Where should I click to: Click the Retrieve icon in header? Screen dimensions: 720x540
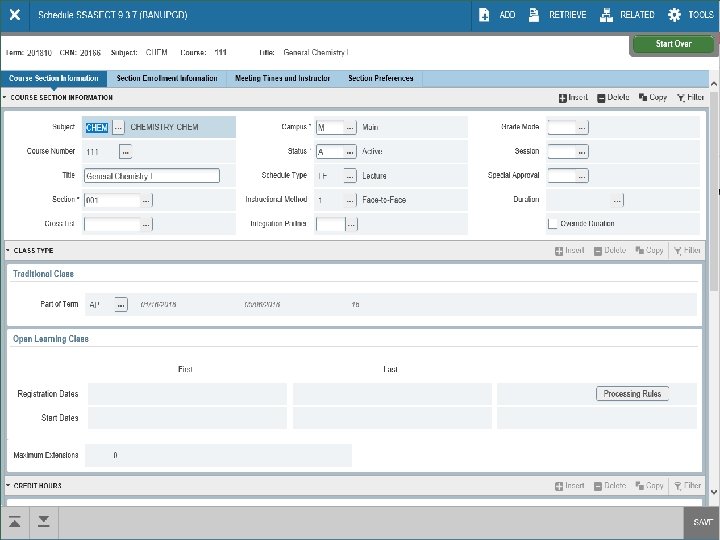534,15
